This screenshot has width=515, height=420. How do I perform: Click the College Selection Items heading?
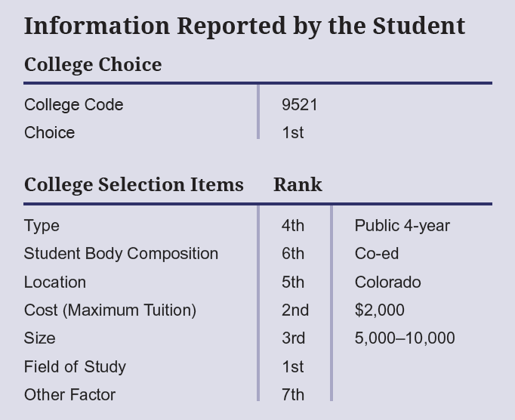(x=134, y=185)
